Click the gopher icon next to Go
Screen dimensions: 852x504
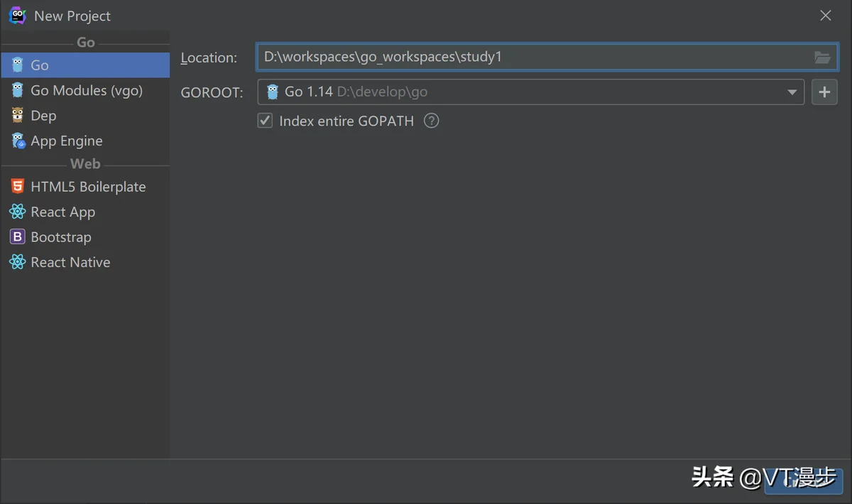(17, 65)
